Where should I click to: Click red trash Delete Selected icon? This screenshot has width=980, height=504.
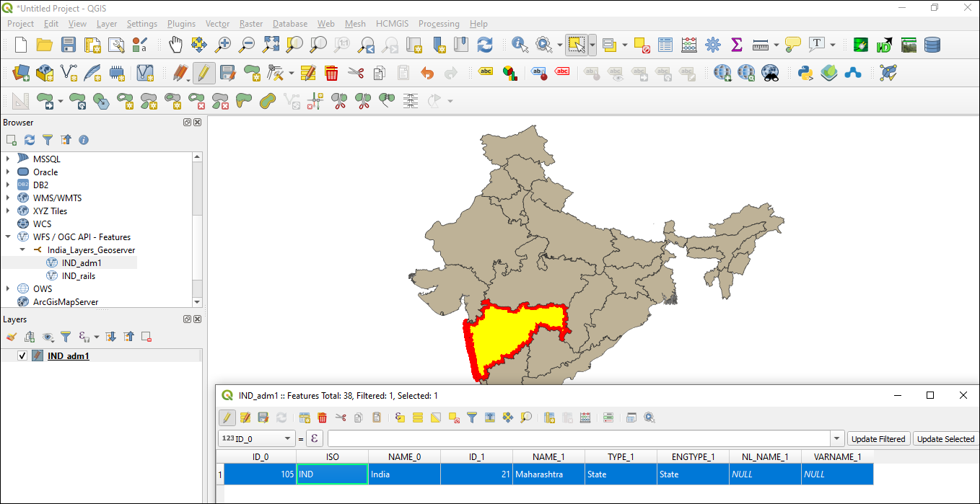(331, 72)
